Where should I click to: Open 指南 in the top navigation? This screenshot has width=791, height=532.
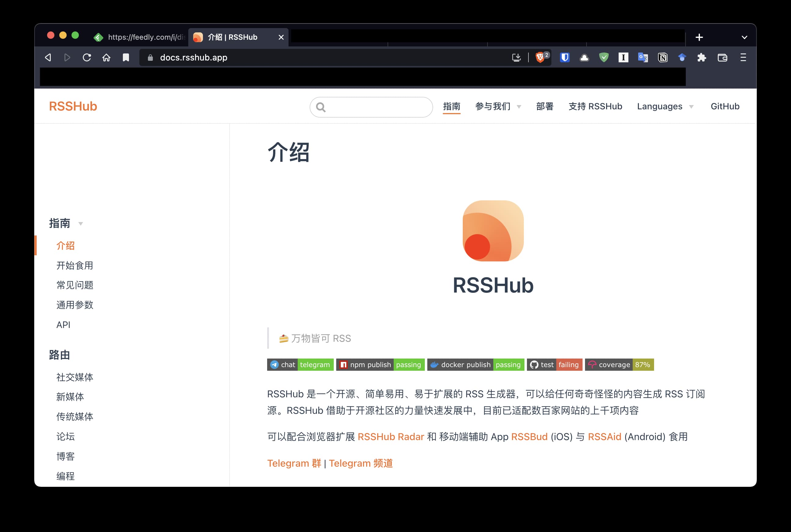451,107
